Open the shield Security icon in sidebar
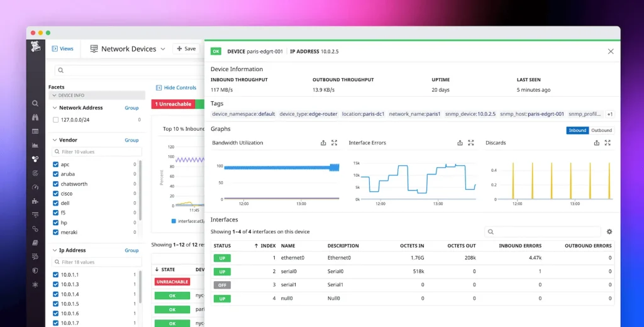644x327 pixels. (x=35, y=271)
